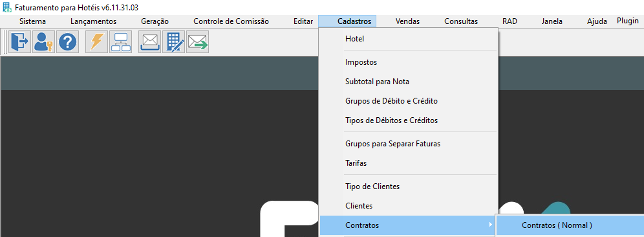Open the Vendas menu
644x237 pixels.
(407, 21)
